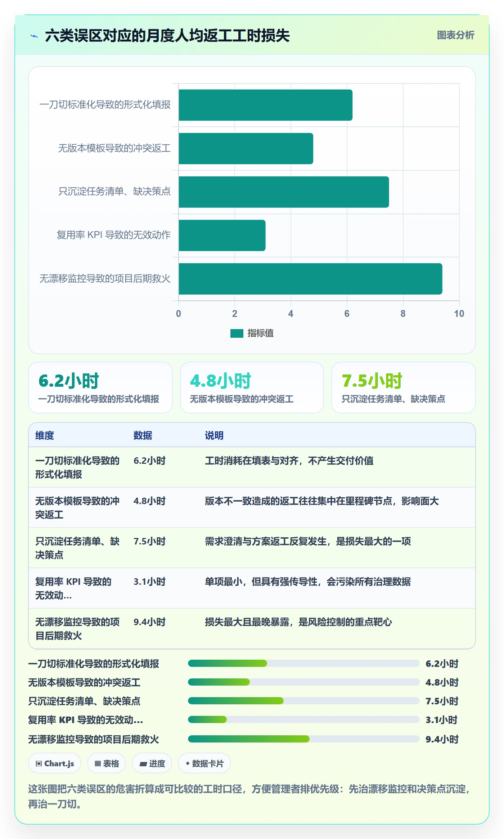Click progress bar for 一刀切标准化导致的形式化填报
This screenshot has height=839, width=504.
[303, 663]
